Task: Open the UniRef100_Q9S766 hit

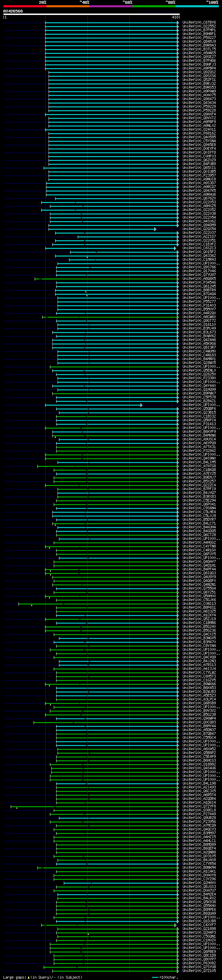Action: [x=199, y=267]
